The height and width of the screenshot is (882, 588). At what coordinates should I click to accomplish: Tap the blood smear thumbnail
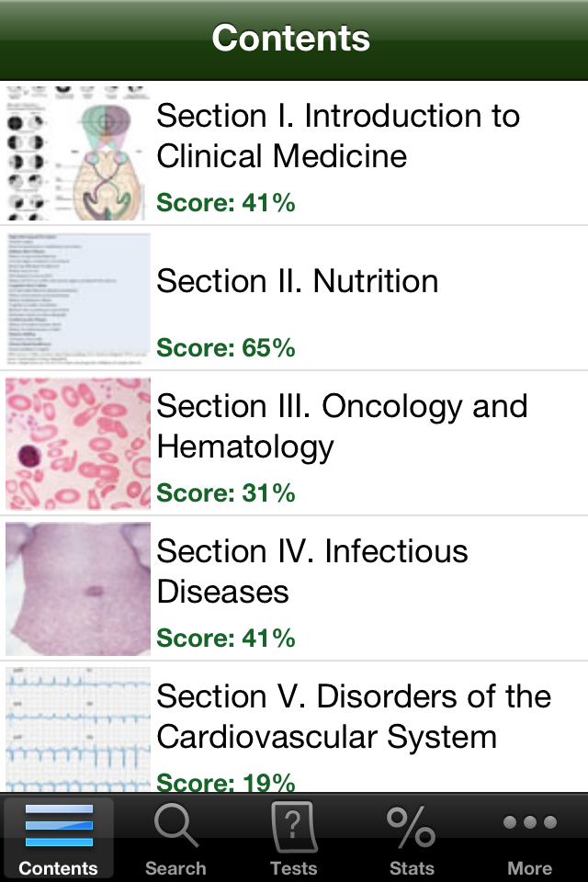click(78, 444)
